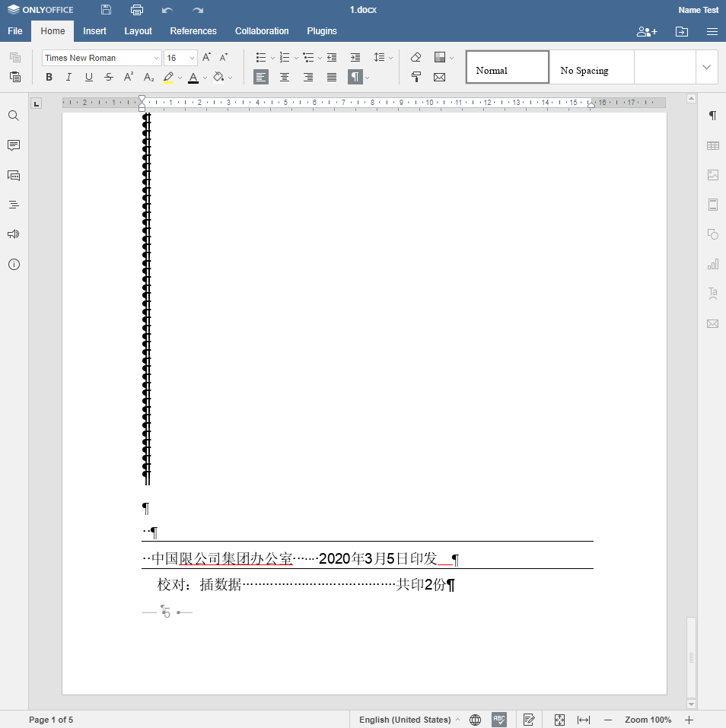The height and width of the screenshot is (728, 726).
Task: Open the Navigation headings panel
Action: pyautogui.click(x=13, y=204)
